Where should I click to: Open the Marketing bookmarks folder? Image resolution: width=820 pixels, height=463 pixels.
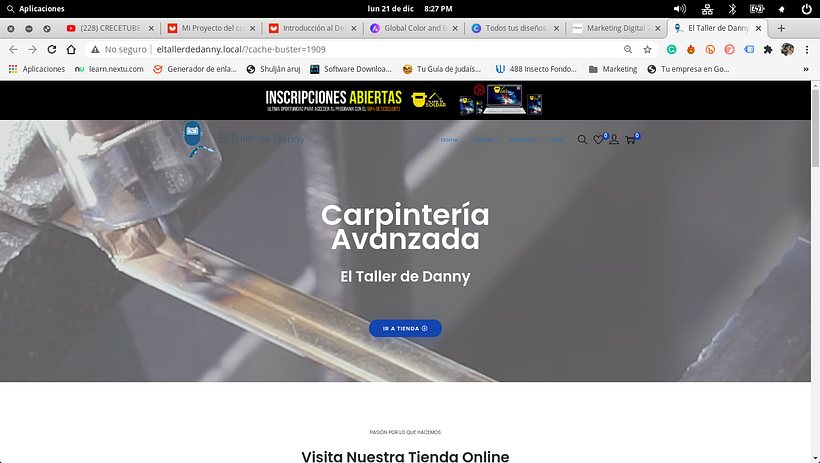tap(613, 69)
